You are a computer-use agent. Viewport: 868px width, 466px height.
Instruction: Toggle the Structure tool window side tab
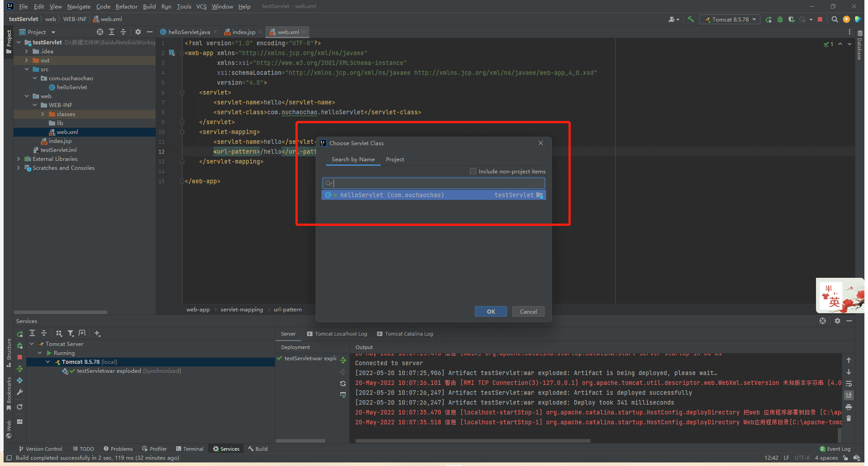[9, 353]
